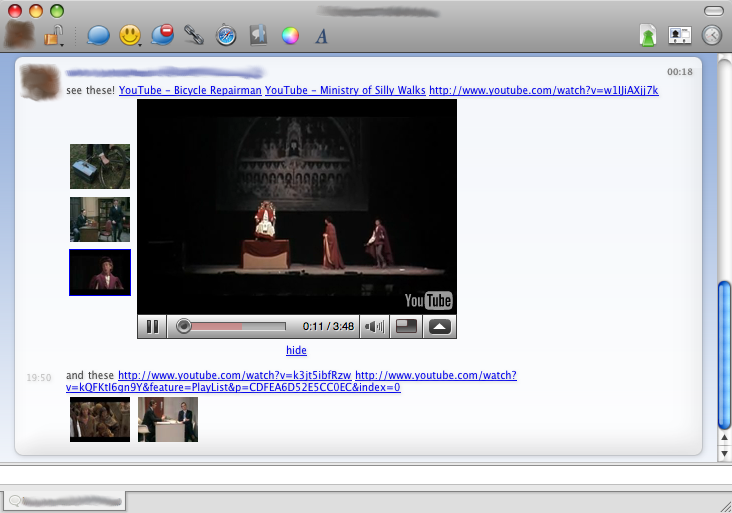Screen dimensions: 732x513
Task: Click the hide link below the video
Action: coord(296,350)
